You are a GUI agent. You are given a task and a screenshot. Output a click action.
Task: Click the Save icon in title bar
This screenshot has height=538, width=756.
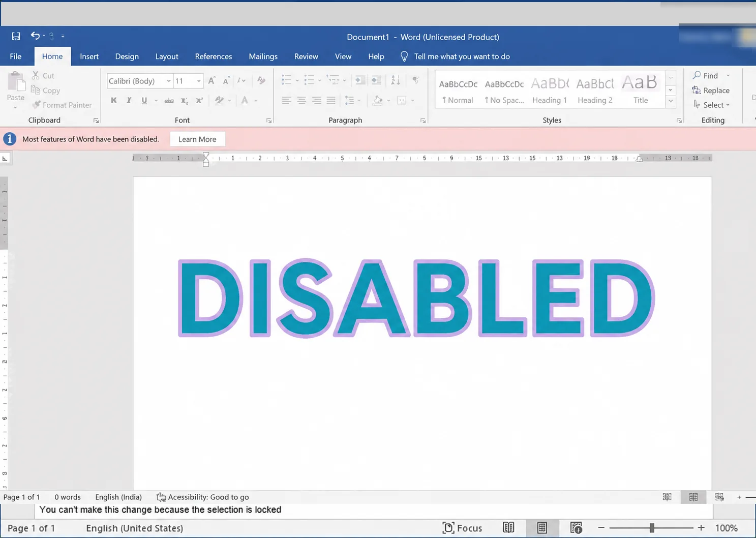pos(16,36)
